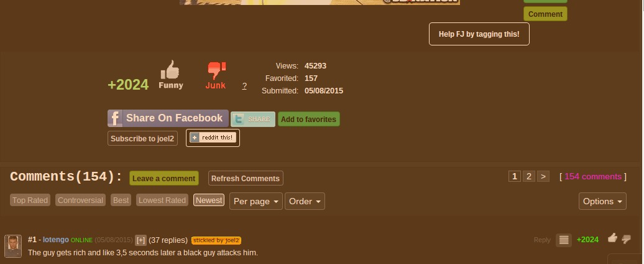Add this post to favorites
644x264 pixels.
tap(308, 119)
